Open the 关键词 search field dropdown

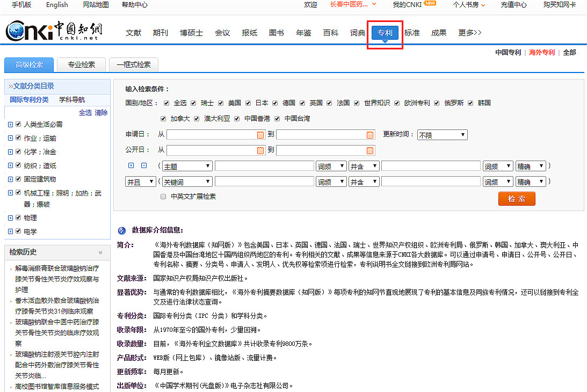187,182
